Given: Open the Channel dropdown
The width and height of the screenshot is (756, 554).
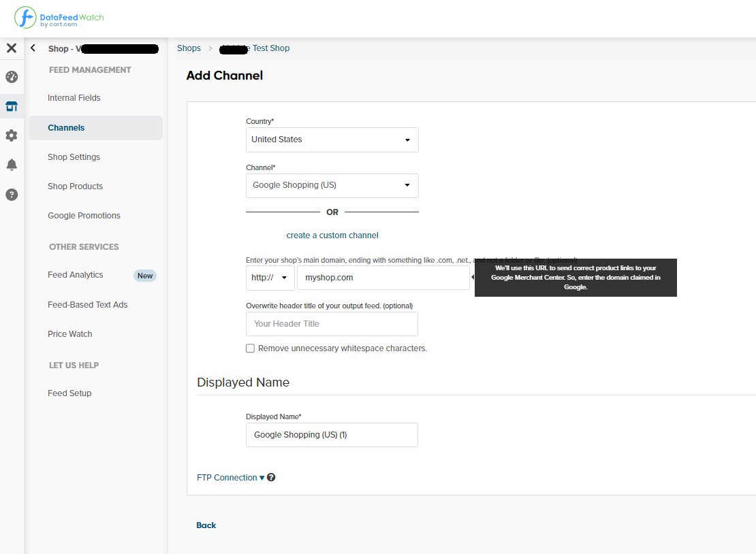Looking at the screenshot, I should (332, 185).
